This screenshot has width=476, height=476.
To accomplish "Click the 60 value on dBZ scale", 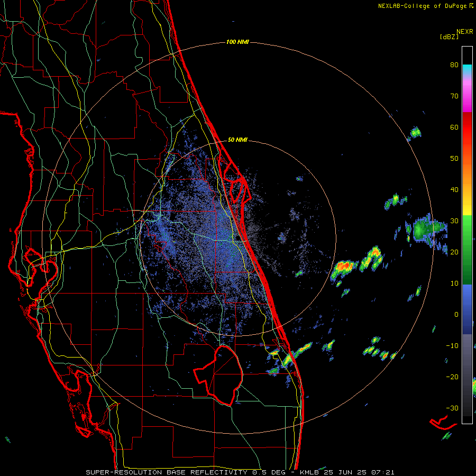I will [454, 127].
